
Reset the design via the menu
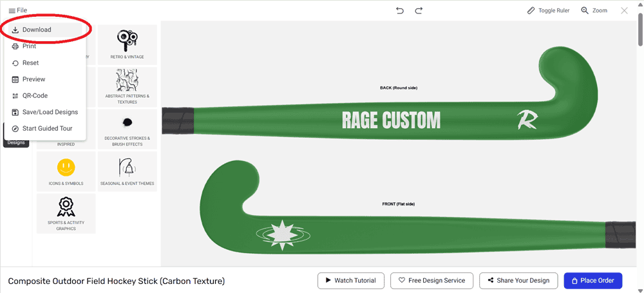30,63
